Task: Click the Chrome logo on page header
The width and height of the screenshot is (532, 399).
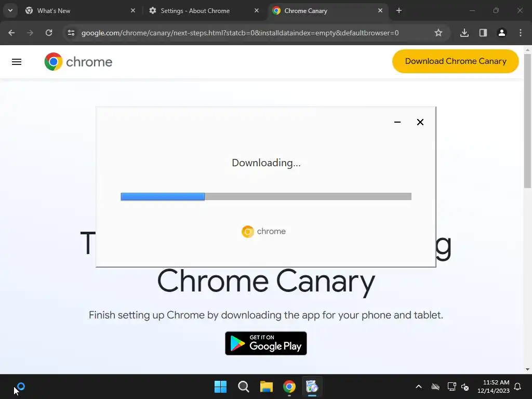Action: pyautogui.click(x=78, y=62)
